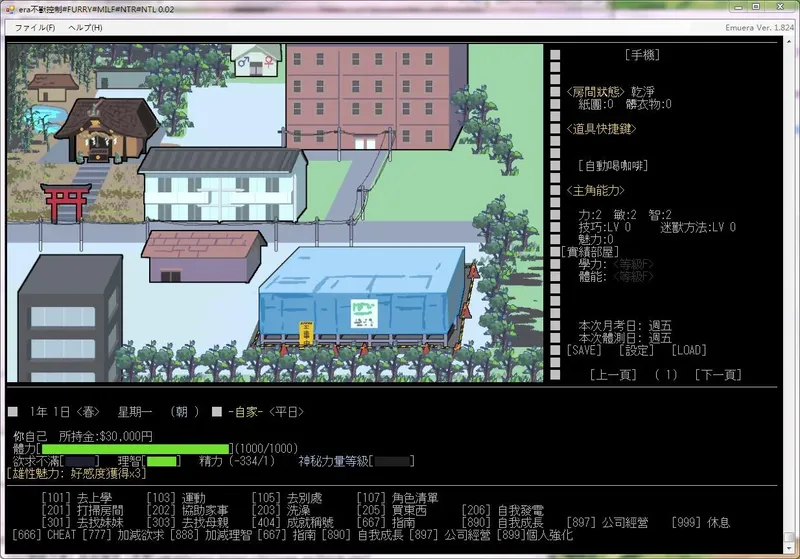Click the vertical scrollbar down arrow
This screenshot has width=800, height=559.
(x=789, y=548)
